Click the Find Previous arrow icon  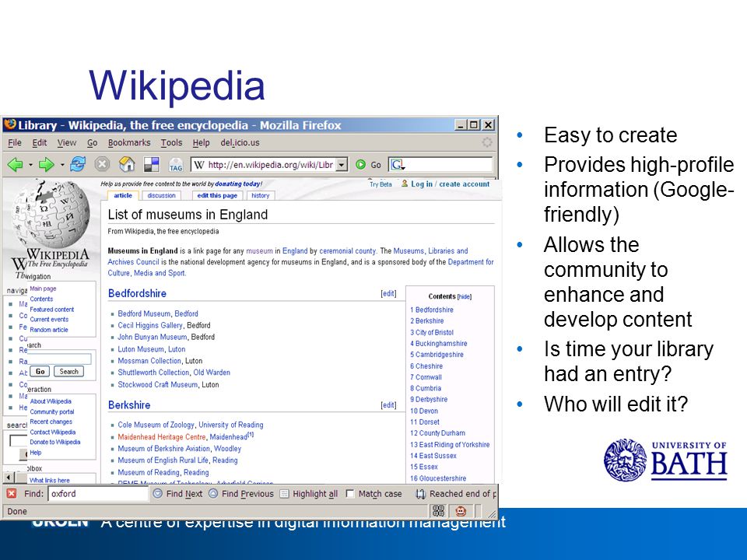(213, 493)
